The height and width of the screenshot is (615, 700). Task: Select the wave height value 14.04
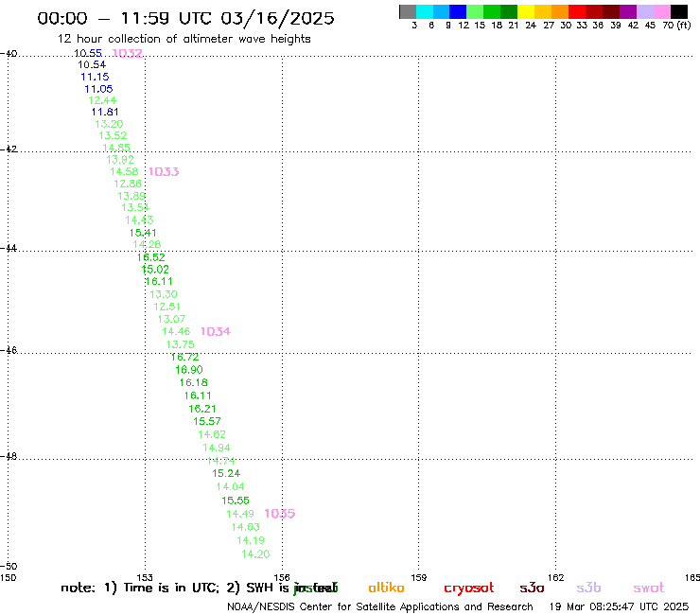231,487
